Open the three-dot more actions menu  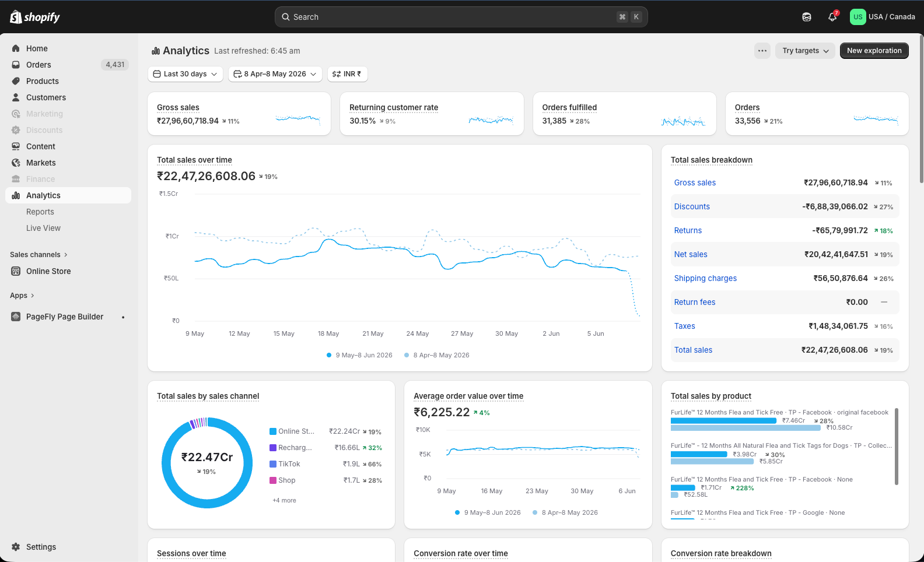pos(762,51)
